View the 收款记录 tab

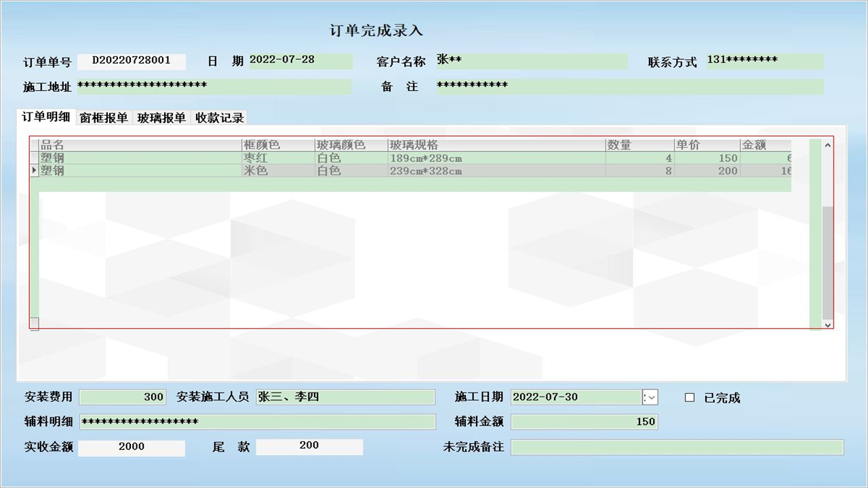click(x=220, y=117)
